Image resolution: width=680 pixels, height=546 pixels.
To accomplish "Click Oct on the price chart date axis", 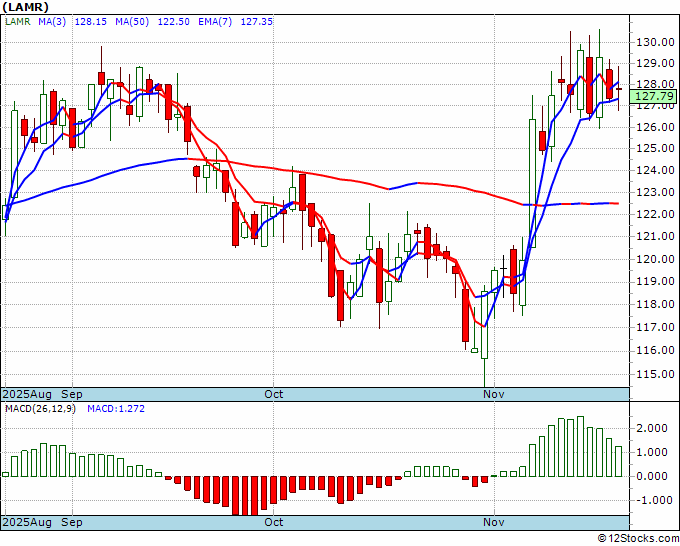I will click(x=274, y=395).
